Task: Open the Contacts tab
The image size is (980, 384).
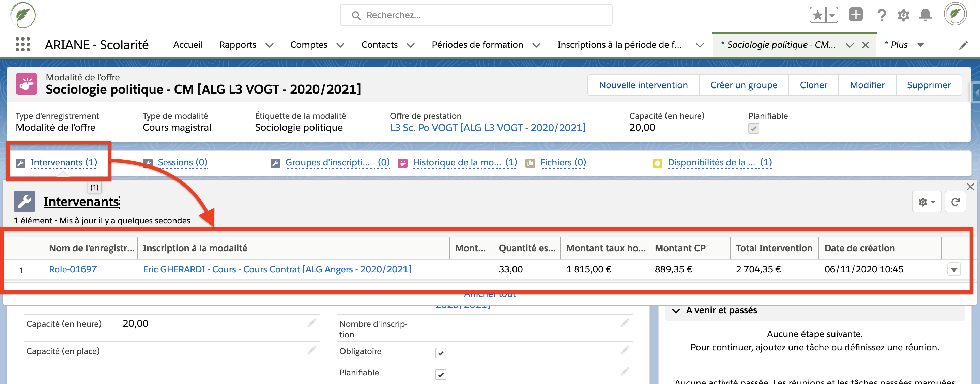Action: (379, 45)
